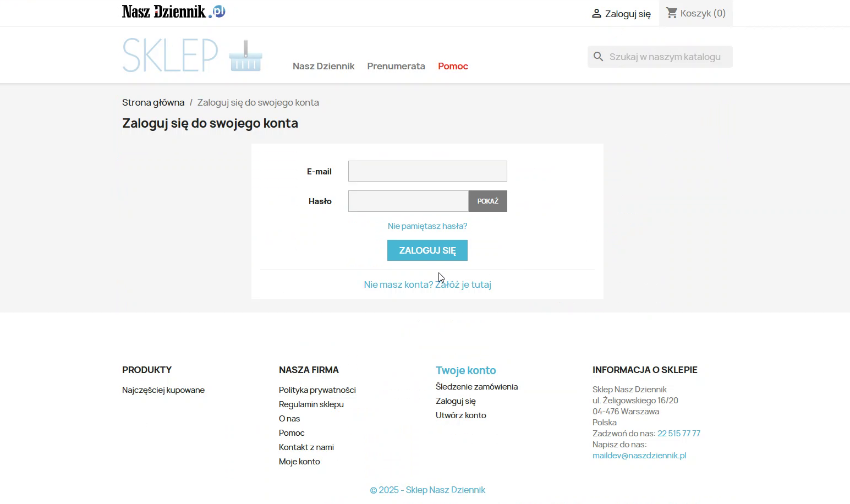This screenshot has height=504, width=850.
Task: Open the Prenumerata menu item
Action: [x=396, y=66]
